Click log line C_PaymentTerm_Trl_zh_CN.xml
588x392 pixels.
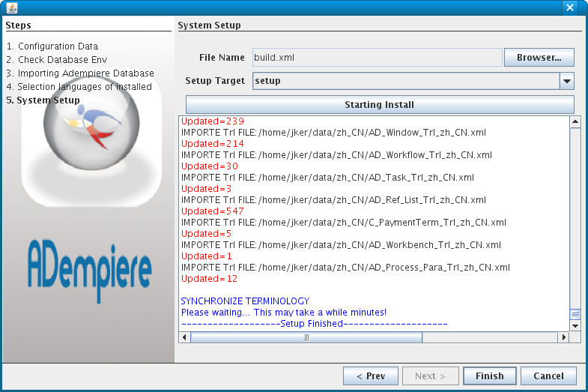(344, 223)
